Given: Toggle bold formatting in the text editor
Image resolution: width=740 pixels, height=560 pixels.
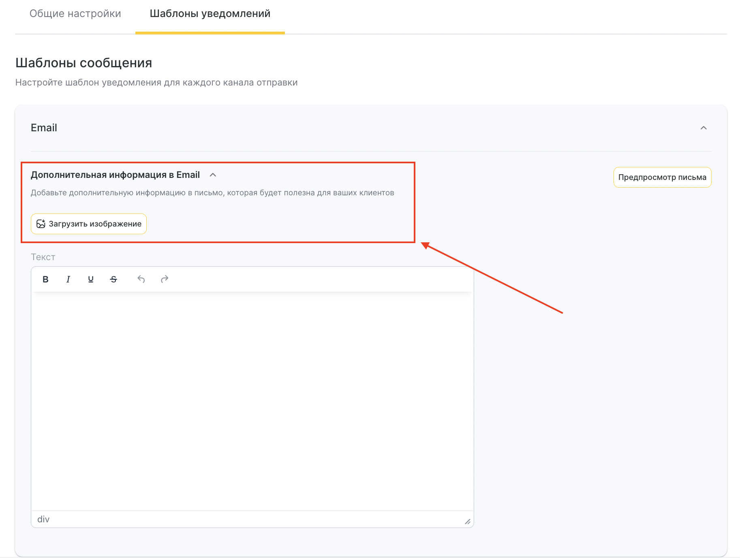Looking at the screenshot, I should coord(45,279).
